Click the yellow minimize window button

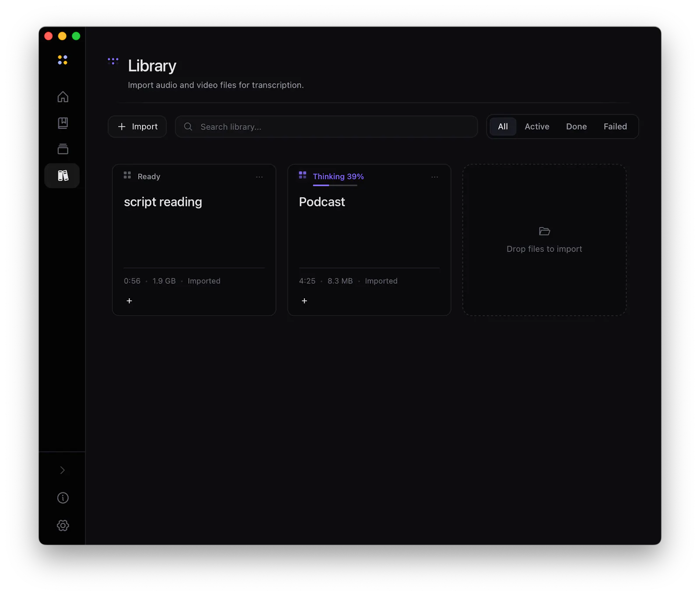(62, 36)
